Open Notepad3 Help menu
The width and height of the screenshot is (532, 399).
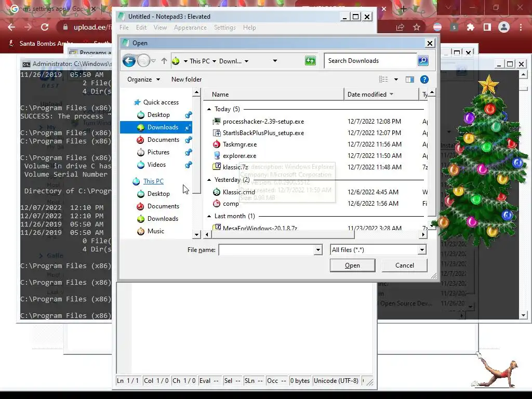[x=249, y=28]
